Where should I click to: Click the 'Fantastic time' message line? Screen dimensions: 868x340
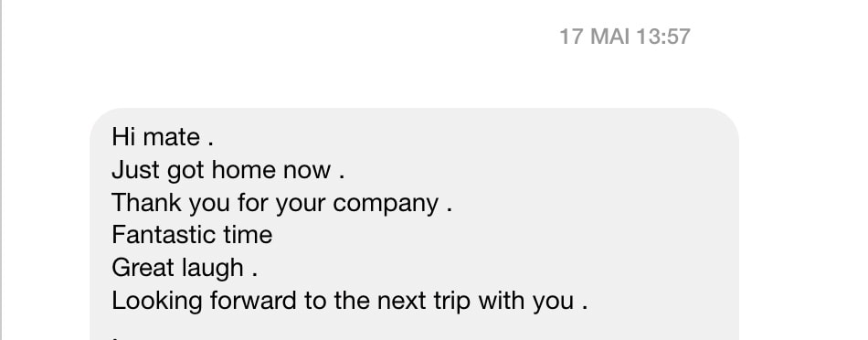[x=192, y=235]
